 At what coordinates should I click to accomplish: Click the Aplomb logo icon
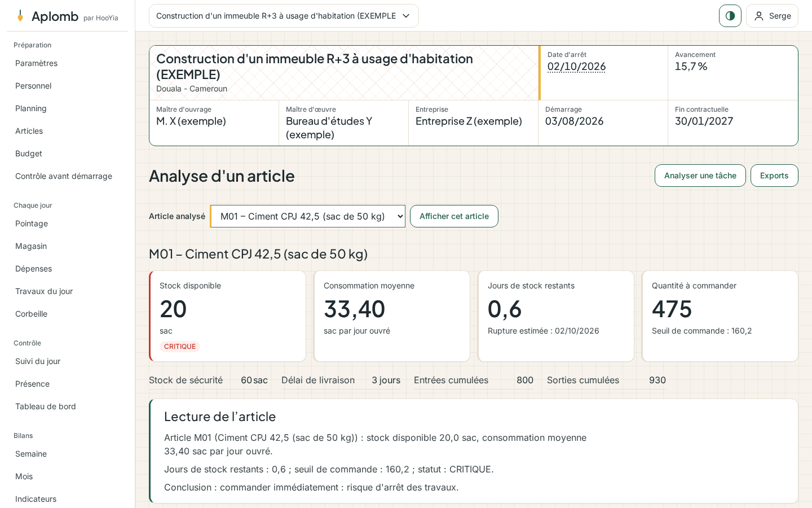point(20,16)
